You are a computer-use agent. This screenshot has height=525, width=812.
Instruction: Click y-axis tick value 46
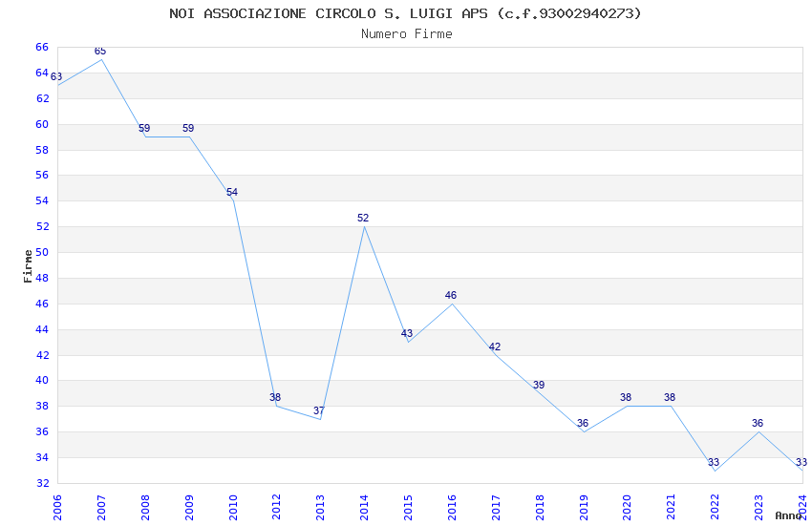pos(42,304)
